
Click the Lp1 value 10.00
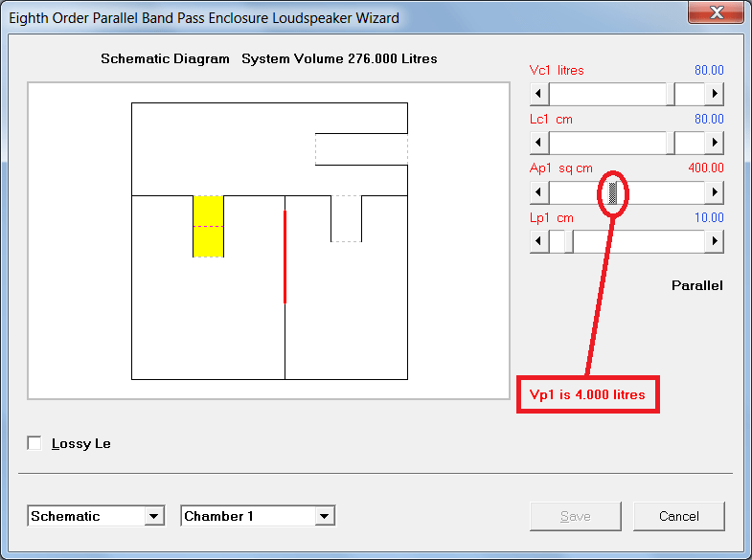point(709,218)
